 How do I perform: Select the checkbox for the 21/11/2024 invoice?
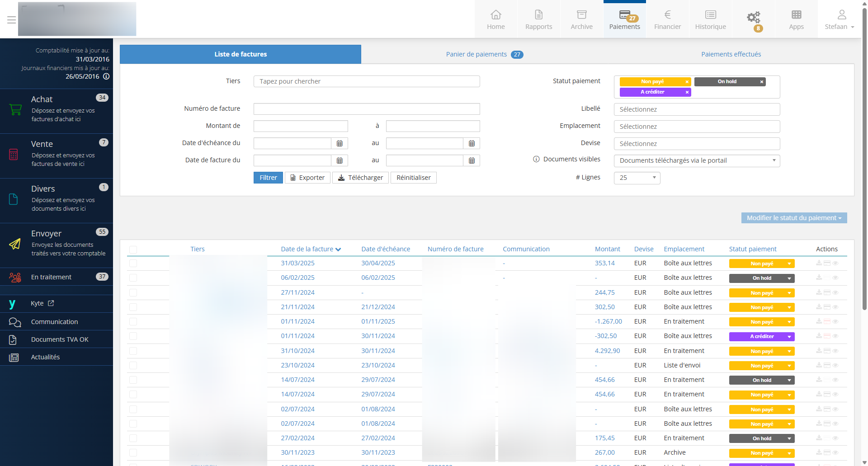pyautogui.click(x=133, y=307)
